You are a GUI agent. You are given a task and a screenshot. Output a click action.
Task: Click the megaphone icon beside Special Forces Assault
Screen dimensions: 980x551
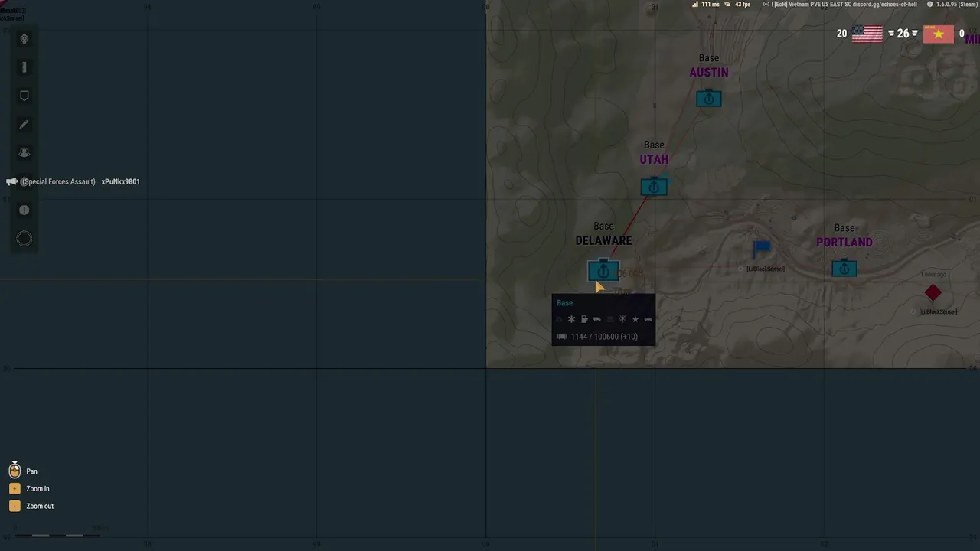click(11, 181)
